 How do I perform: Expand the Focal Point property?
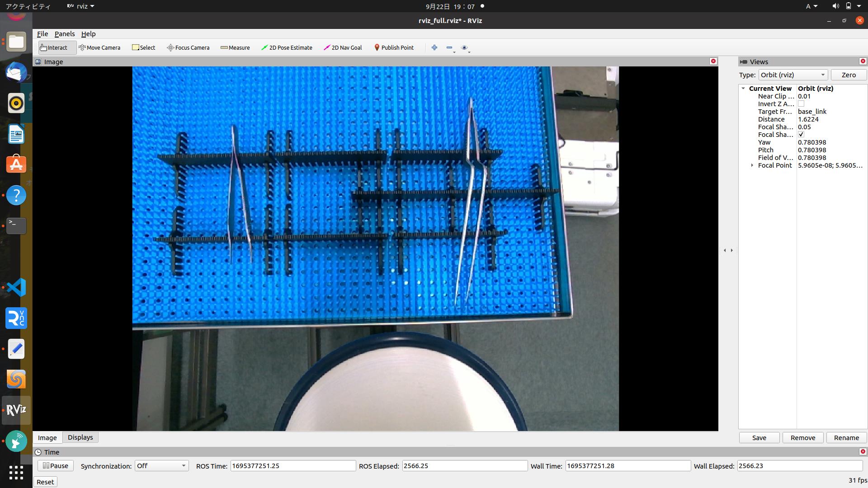752,165
